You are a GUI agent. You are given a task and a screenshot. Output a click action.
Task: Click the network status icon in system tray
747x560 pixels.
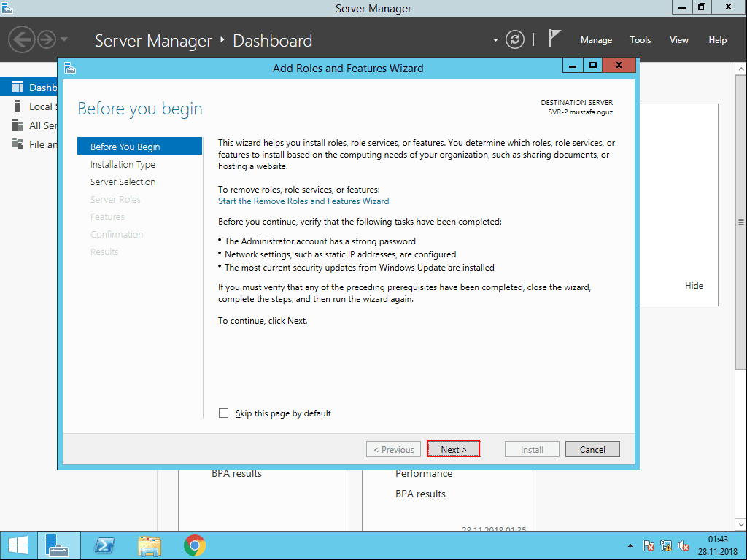[665, 545]
